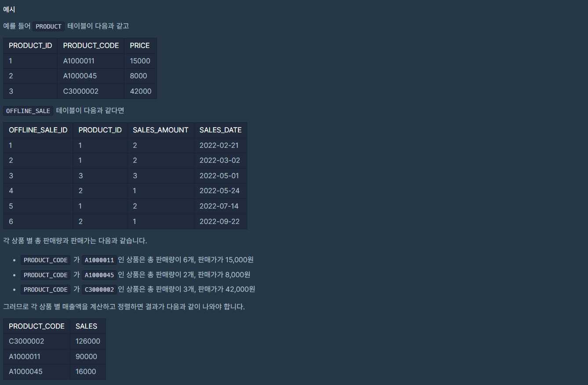The height and width of the screenshot is (385, 588).
Task: Select the 90000 sales cell
Action: click(x=86, y=357)
